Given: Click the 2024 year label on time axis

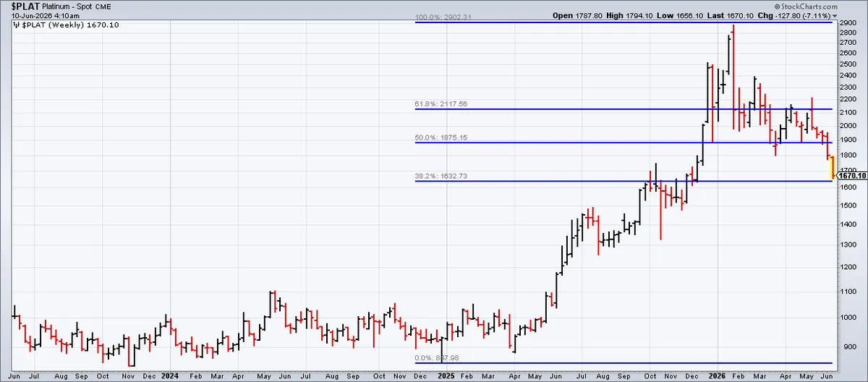Looking at the screenshot, I should coord(171,376).
